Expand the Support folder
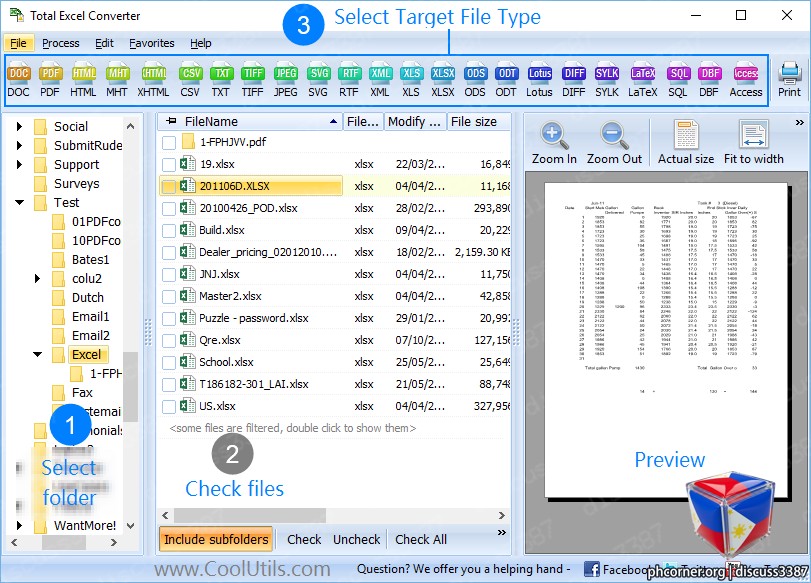 (19, 165)
